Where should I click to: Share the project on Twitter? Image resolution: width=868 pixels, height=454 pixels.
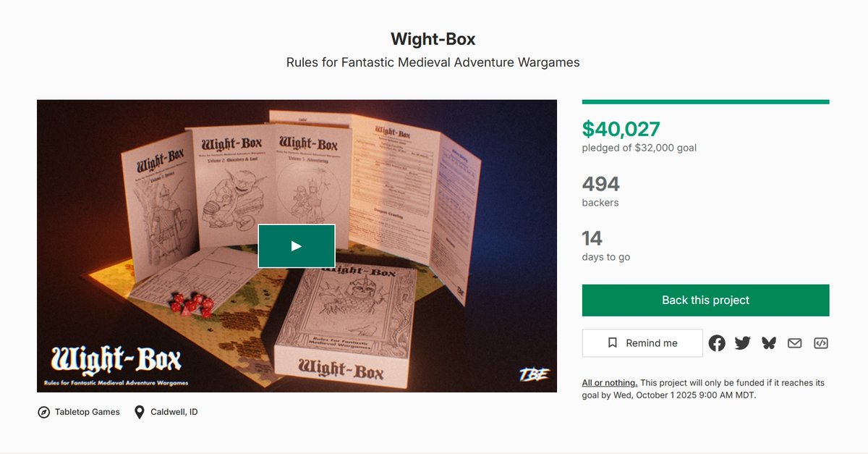pyautogui.click(x=743, y=343)
